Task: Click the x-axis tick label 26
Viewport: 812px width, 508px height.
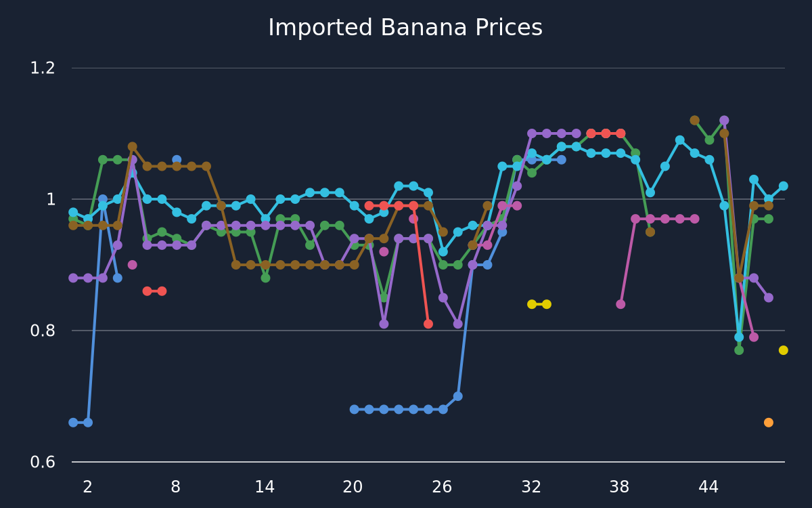Action: tap(443, 487)
